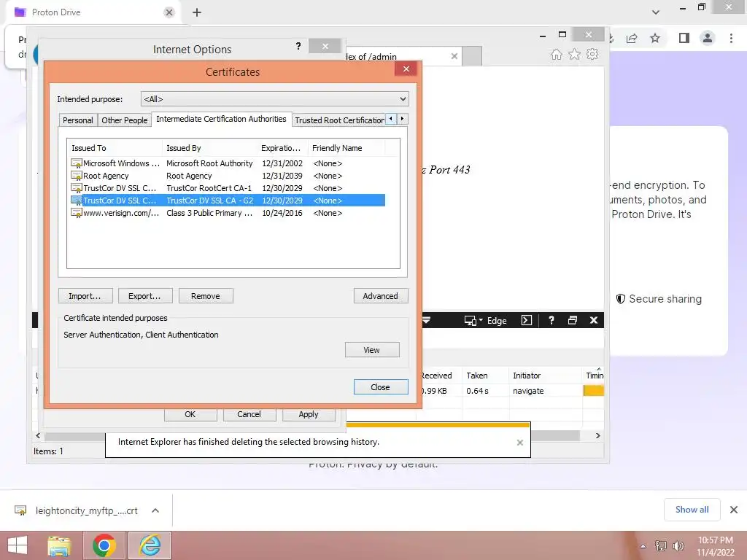Click Apply in Internet Options

(309, 414)
